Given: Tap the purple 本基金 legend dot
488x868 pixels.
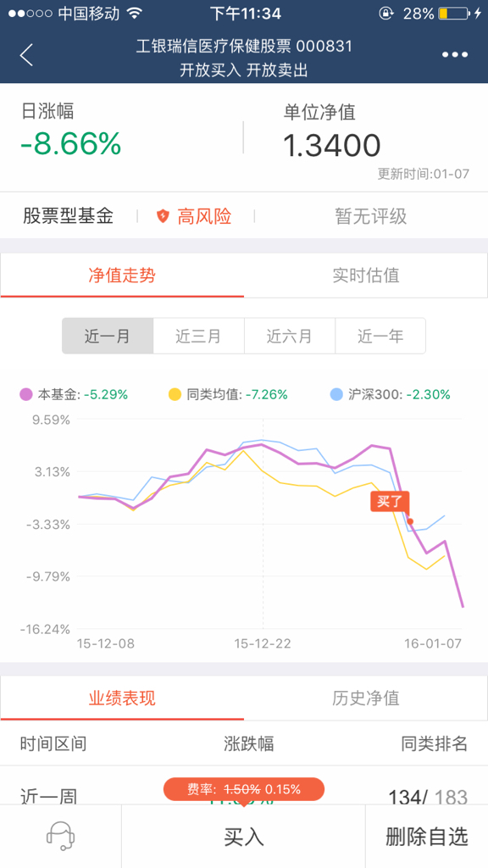Looking at the screenshot, I should coord(26,395).
